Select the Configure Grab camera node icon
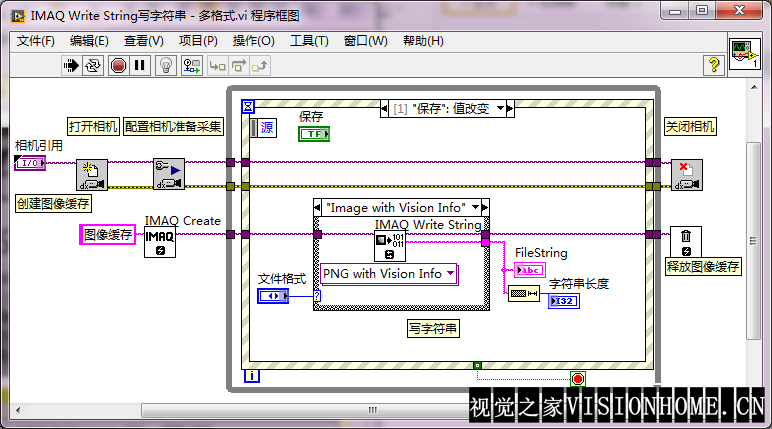The width and height of the screenshot is (772, 429). point(169,174)
